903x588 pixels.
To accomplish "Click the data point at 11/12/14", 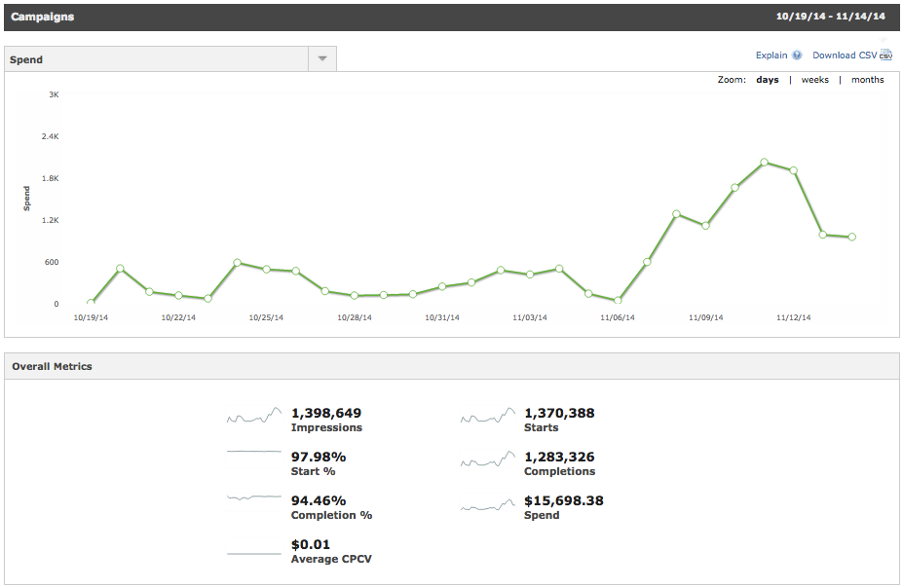I will point(794,170).
